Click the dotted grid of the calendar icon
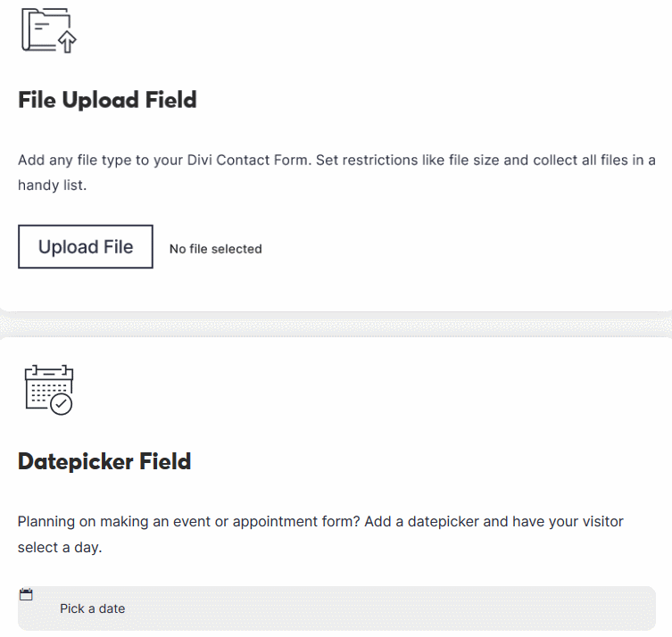Viewport: 672px width, 637px height. [x=47, y=392]
